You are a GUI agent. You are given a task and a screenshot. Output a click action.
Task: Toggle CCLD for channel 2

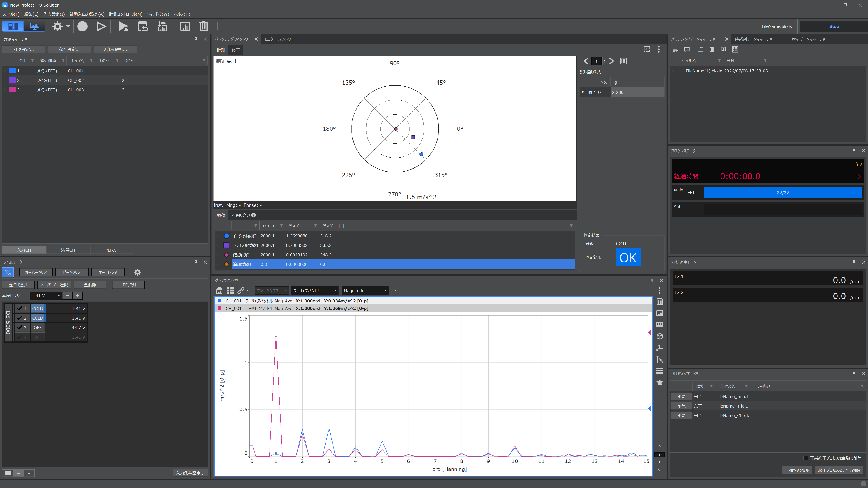(37, 318)
